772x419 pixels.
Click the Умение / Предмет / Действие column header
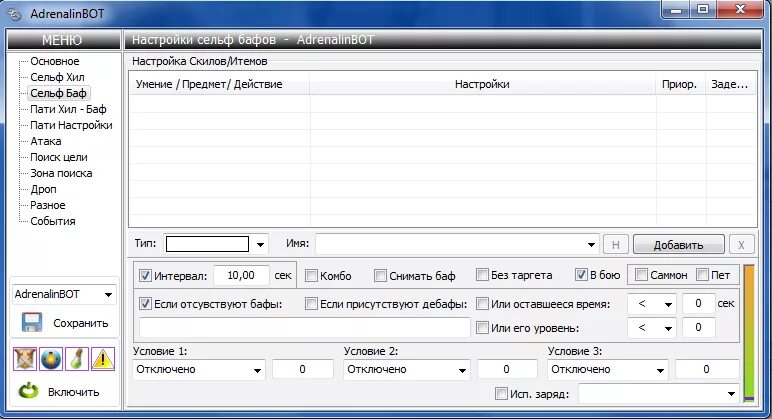pos(220,84)
